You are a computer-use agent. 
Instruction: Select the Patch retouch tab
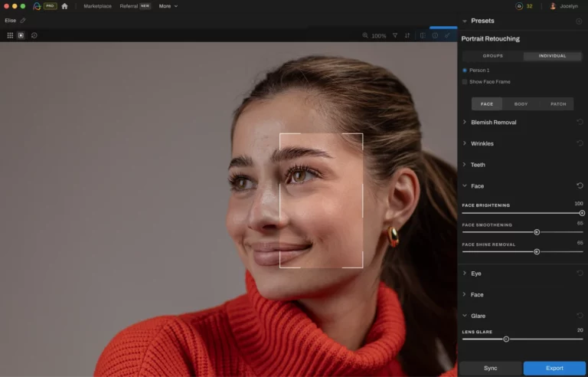click(558, 104)
